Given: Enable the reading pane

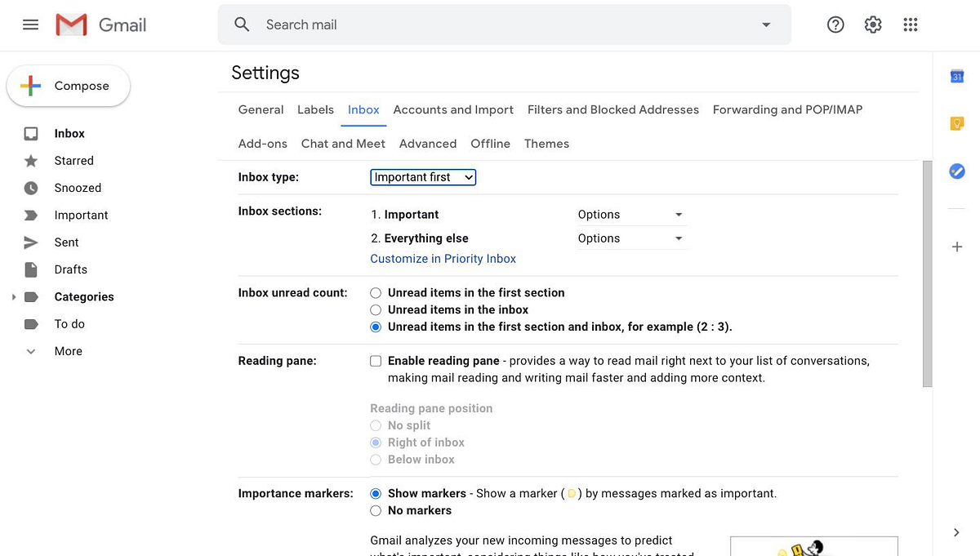Looking at the screenshot, I should click(x=376, y=360).
